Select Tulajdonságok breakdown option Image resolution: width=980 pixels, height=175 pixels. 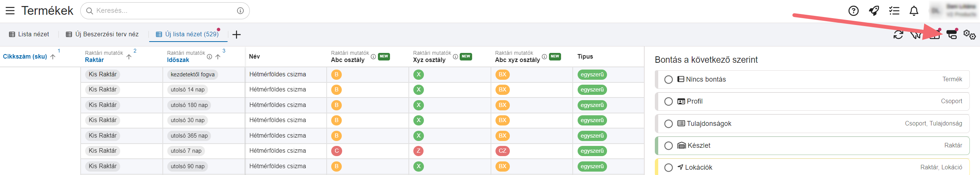click(668, 124)
